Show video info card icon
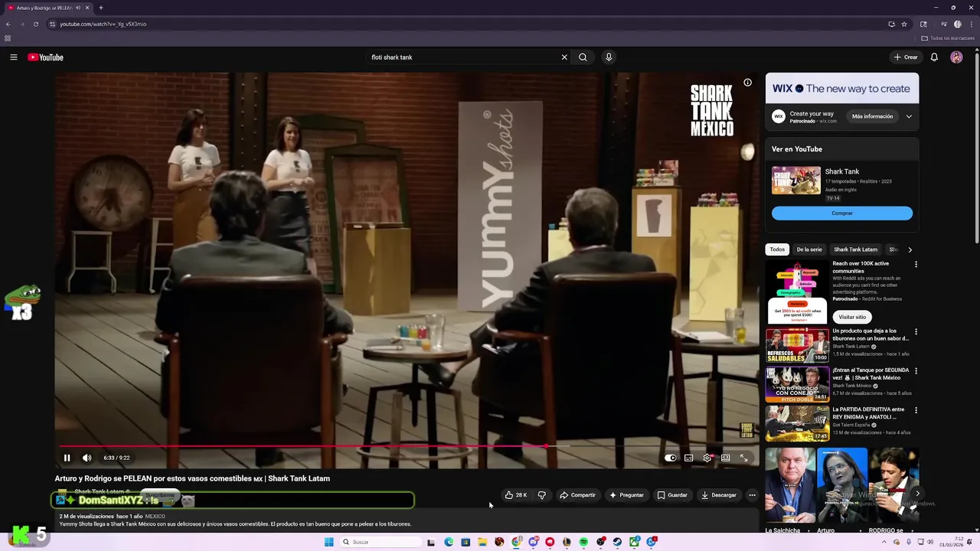 click(x=747, y=83)
